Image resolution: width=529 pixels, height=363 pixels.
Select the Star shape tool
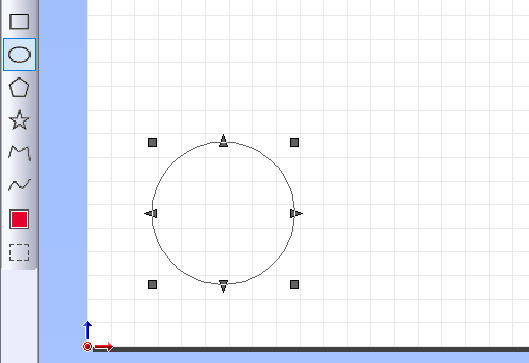click(19, 120)
